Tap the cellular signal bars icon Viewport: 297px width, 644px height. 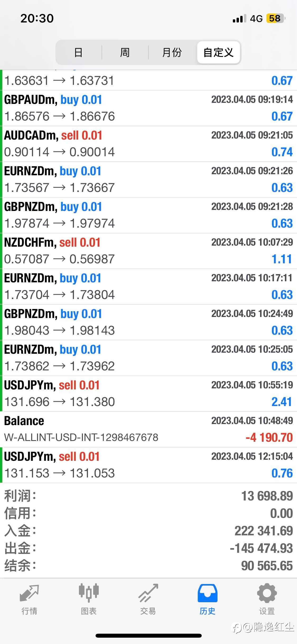click(239, 19)
